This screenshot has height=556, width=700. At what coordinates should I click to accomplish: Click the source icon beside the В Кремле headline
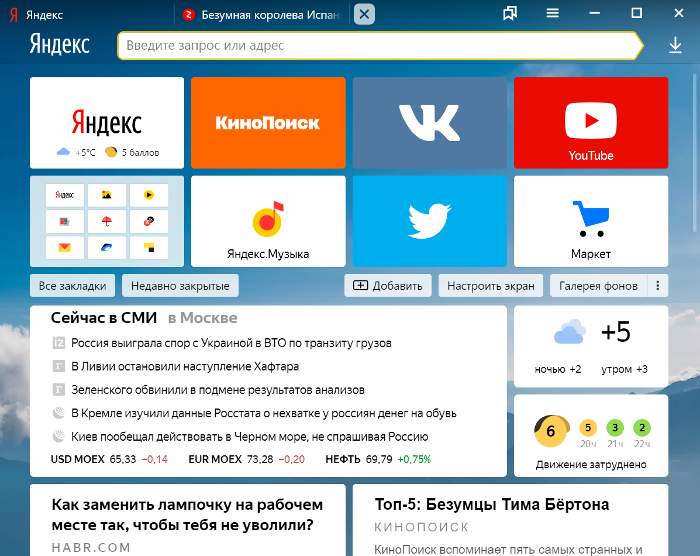pos(58,413)
